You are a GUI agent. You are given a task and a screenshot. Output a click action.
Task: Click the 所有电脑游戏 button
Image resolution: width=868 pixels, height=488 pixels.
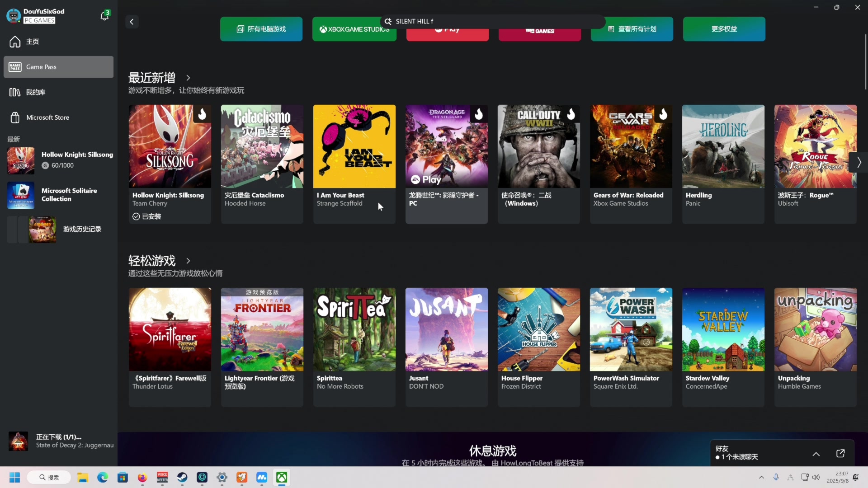click(261, 29)
